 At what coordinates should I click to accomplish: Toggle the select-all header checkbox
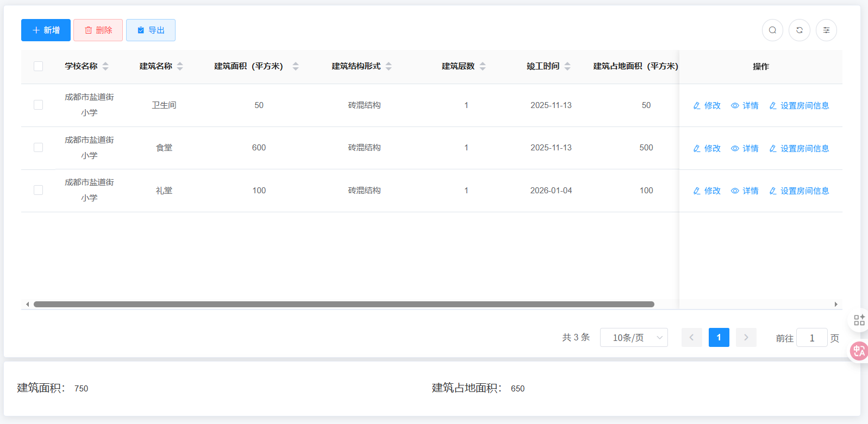(x=38, y=66)
